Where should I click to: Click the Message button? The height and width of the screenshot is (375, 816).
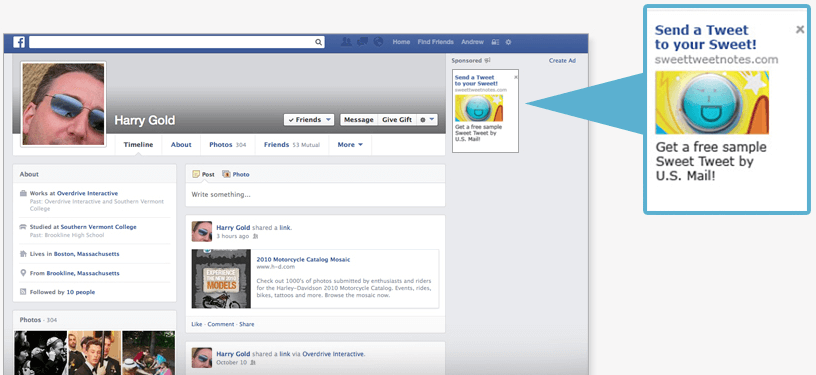(x=359, y=120)
